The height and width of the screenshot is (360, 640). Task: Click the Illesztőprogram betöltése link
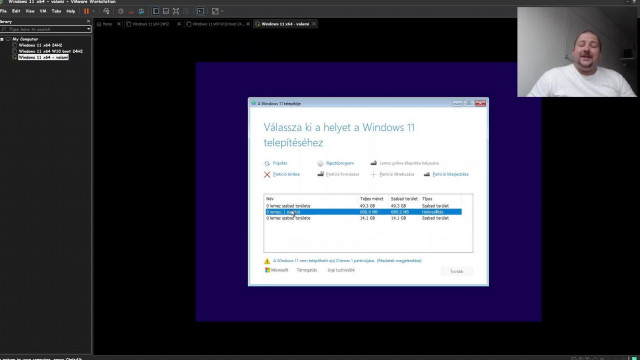coord(340,163)
